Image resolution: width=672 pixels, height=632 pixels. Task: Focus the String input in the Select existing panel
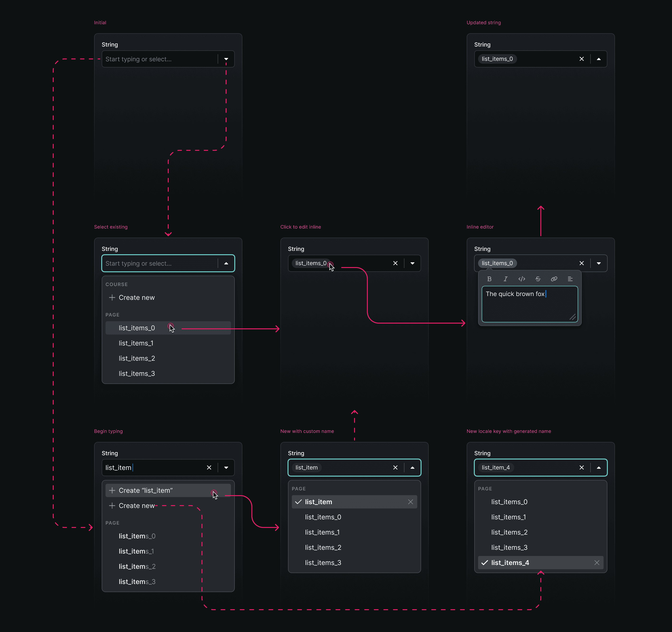coord(168,263)
